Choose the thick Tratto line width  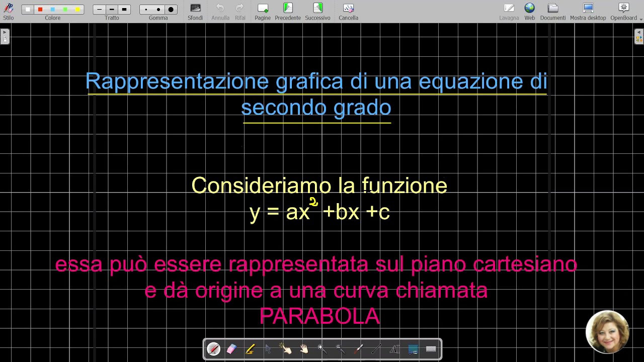pyautogui.click(x=124, y=9)
